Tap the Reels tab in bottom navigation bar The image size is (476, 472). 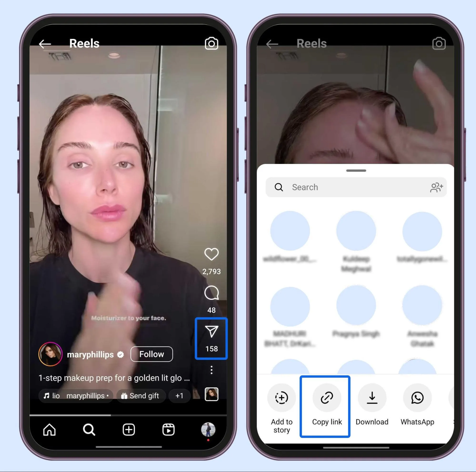[x=169, y=430]
